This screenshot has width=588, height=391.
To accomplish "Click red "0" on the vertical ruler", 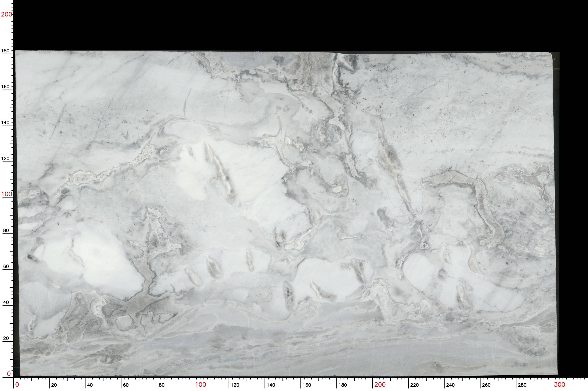I will tap(9, 374).
